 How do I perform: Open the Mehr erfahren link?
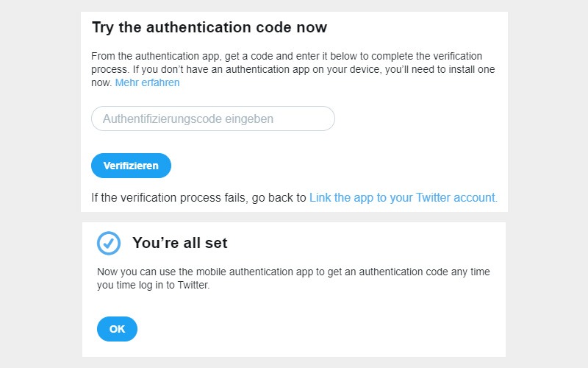[148, 82]
